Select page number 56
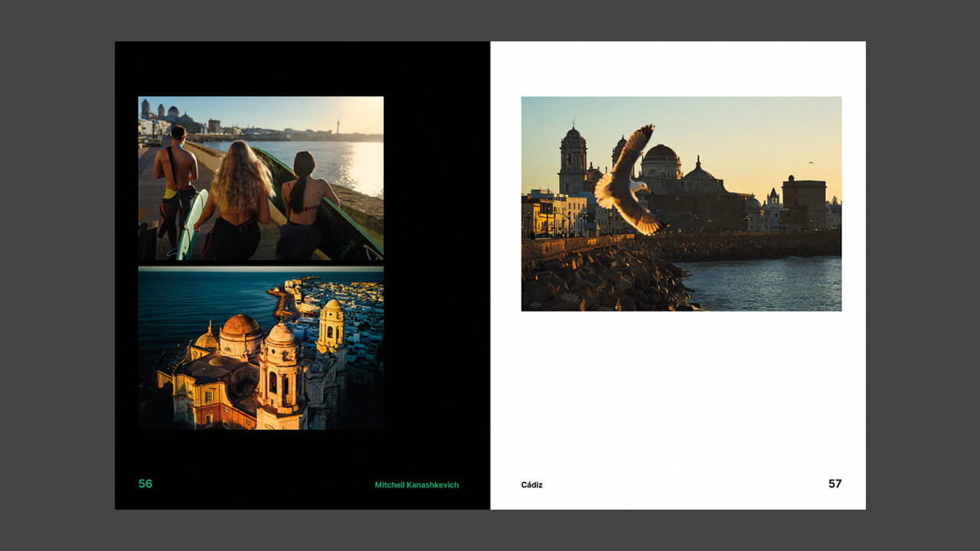Image resolution: width=980 pixels, height=551 pixels. [145, 484]
